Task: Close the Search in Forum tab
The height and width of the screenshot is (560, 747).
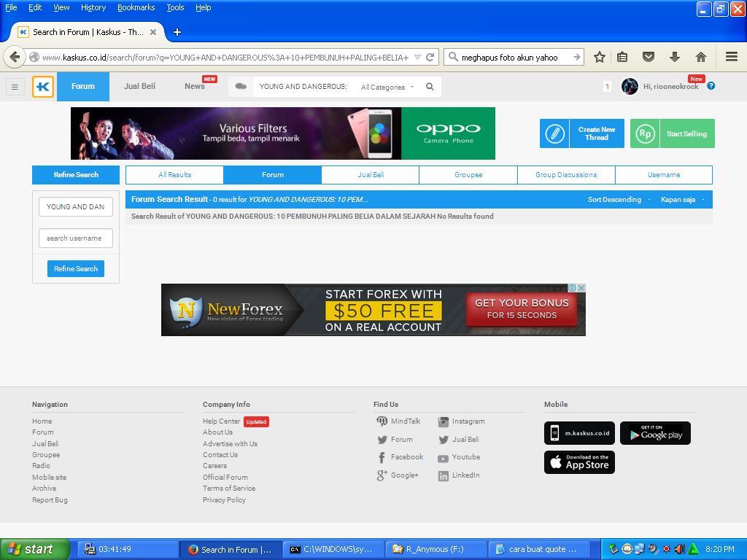Action: click(153, 32)
